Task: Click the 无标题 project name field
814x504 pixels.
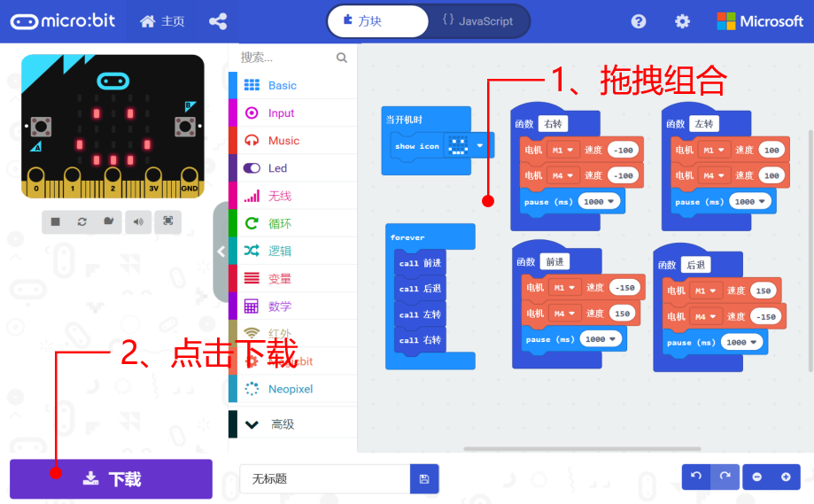Action: (x=325, y=478)
